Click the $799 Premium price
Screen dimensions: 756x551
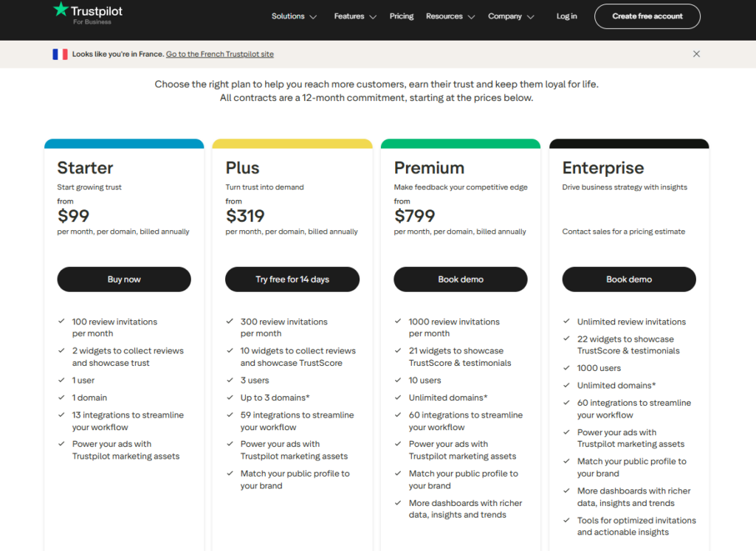[415, 216]
